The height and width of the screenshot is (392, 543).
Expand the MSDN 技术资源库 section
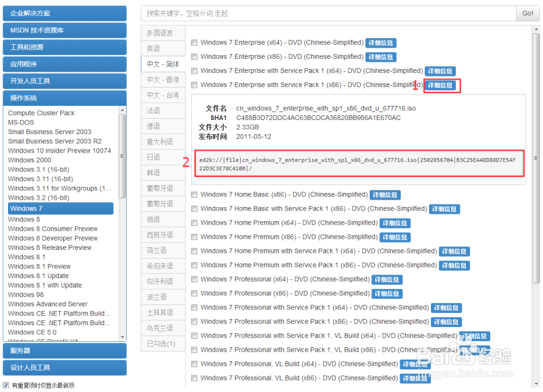tap(65, 30)
